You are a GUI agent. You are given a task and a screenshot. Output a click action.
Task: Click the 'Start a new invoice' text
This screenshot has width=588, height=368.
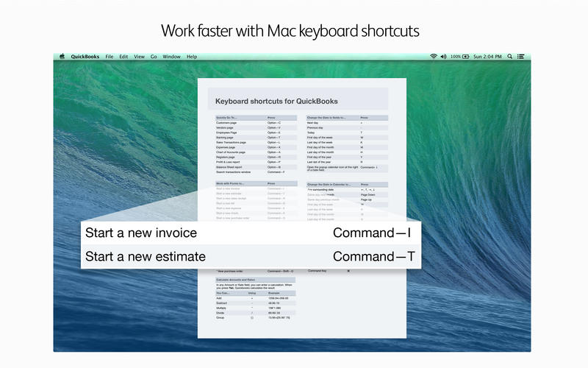point(141,233)
